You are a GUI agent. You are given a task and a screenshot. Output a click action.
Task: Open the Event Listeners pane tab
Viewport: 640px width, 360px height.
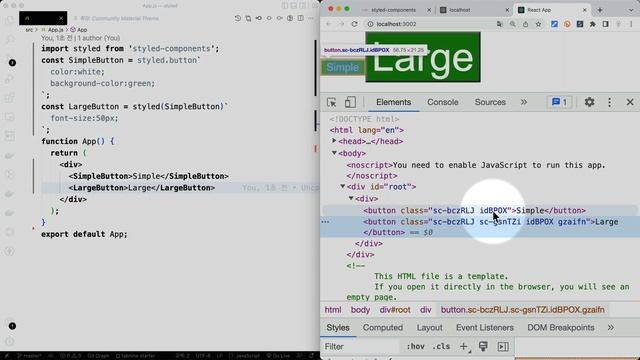pyautogui.click(x=484, y=328)
